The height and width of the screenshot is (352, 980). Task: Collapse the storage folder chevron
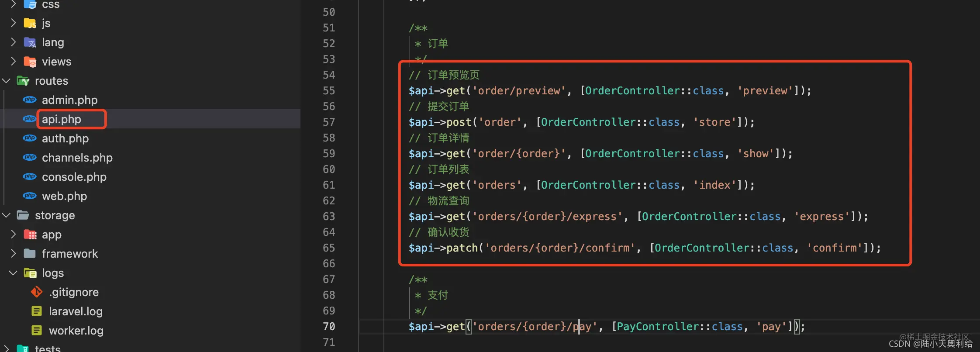[x=7, y=215]
